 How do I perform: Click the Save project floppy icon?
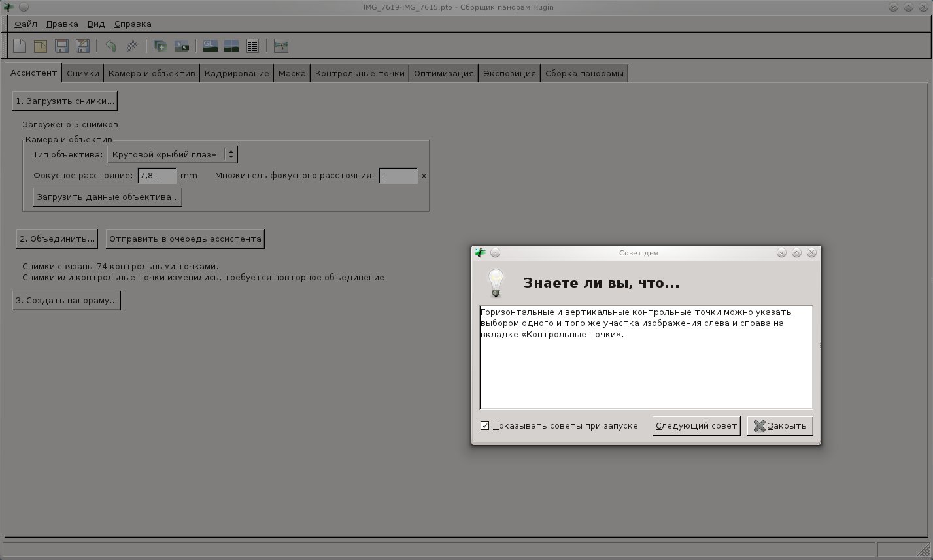tap(61, 46)
